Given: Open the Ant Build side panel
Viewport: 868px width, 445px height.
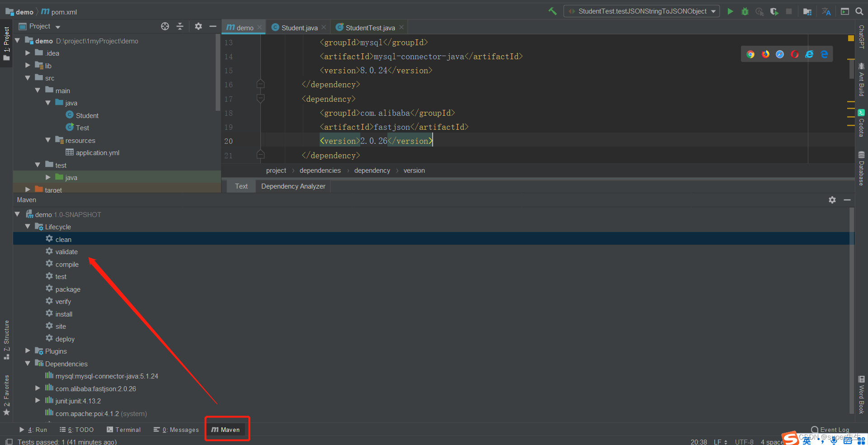Looking at the screenshot, I should coord(862,80).
